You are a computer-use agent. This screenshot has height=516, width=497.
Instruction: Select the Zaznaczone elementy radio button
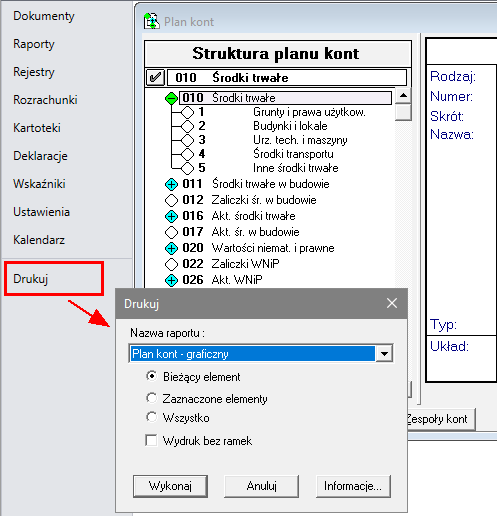pyautogui.click(x=151, y=398)
